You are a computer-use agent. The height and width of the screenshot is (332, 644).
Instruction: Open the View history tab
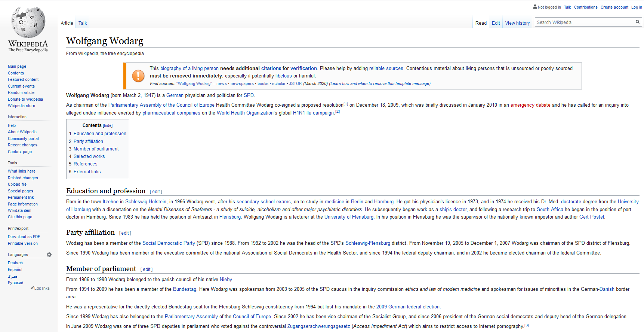[x=517, y=23]
